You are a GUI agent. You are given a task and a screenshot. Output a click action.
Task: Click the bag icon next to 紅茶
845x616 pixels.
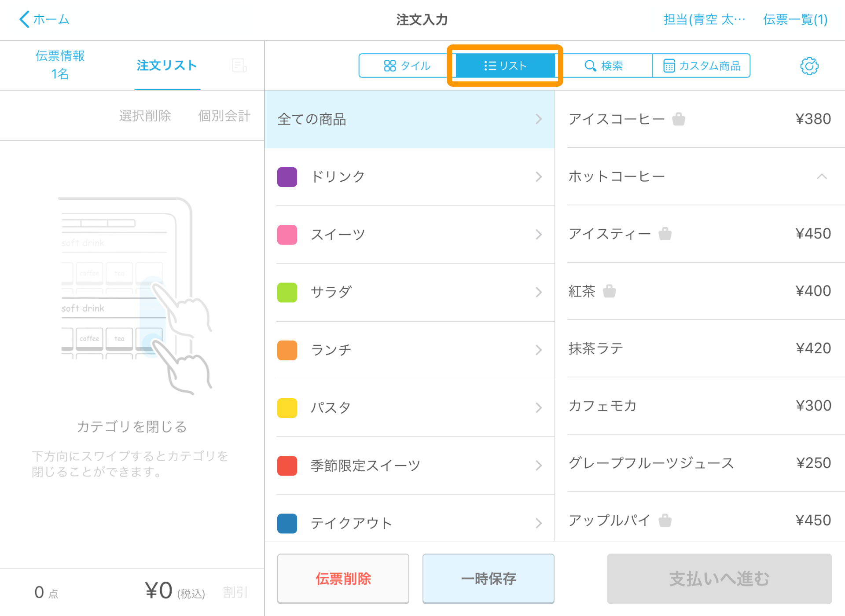(x=609, y=291)
